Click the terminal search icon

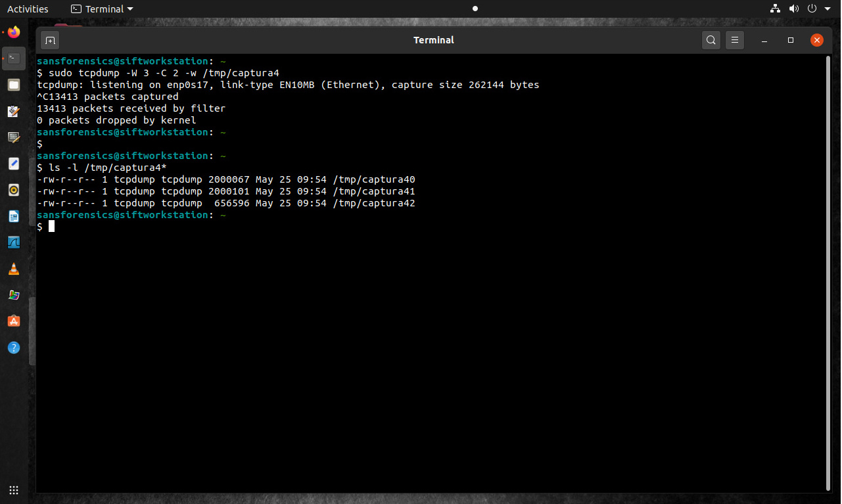pos(711,40)
